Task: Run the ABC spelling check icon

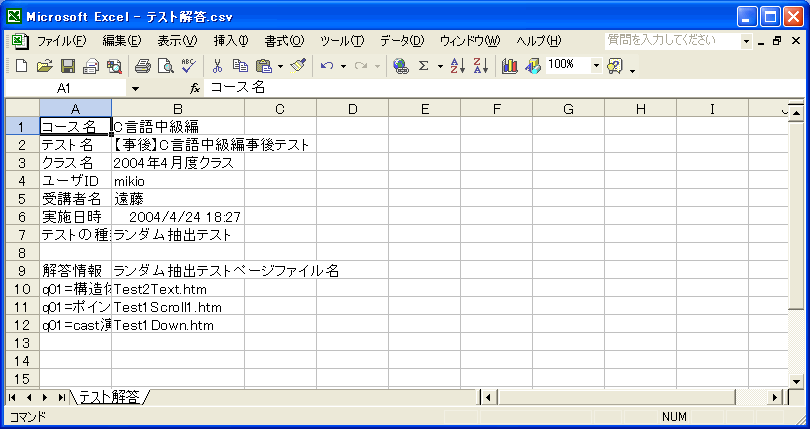Action: [x=189, y=66]
